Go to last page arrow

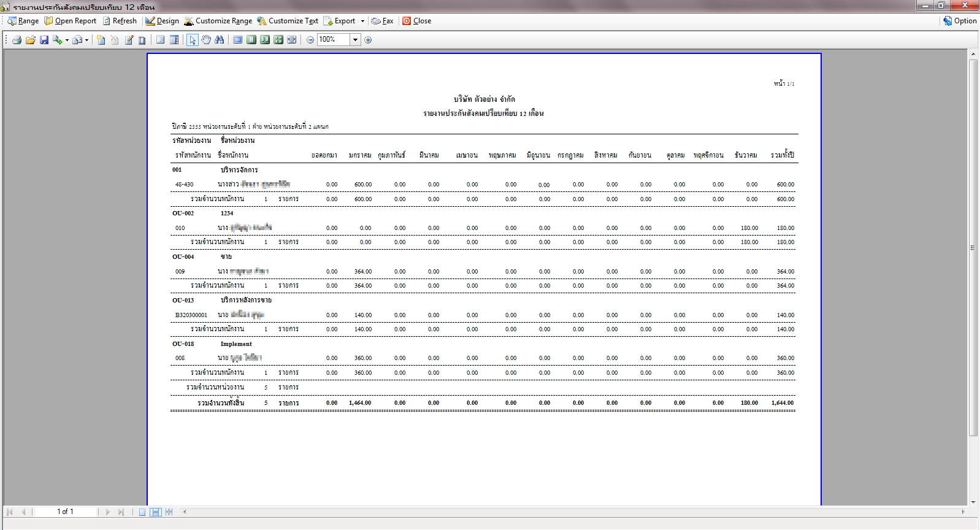(121, 512)
